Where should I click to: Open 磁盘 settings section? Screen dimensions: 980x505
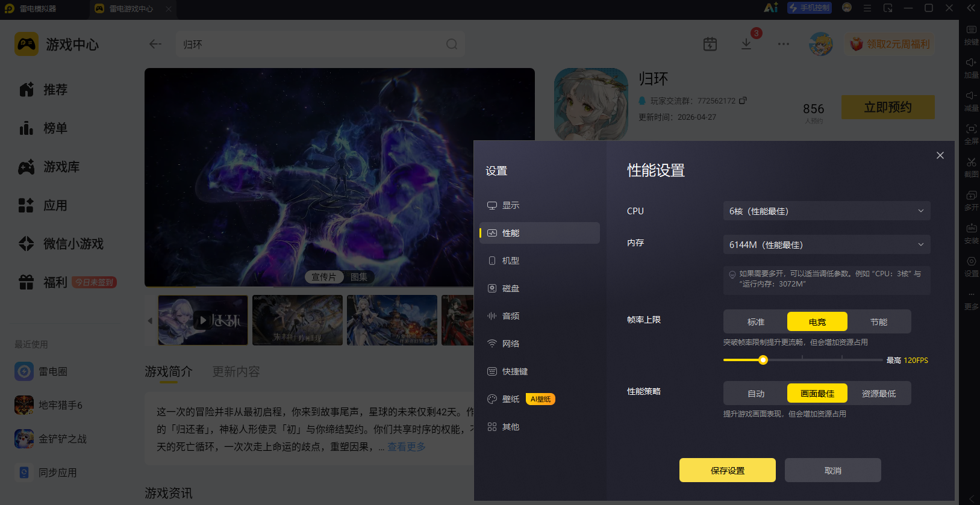click(x=540, y=288)
